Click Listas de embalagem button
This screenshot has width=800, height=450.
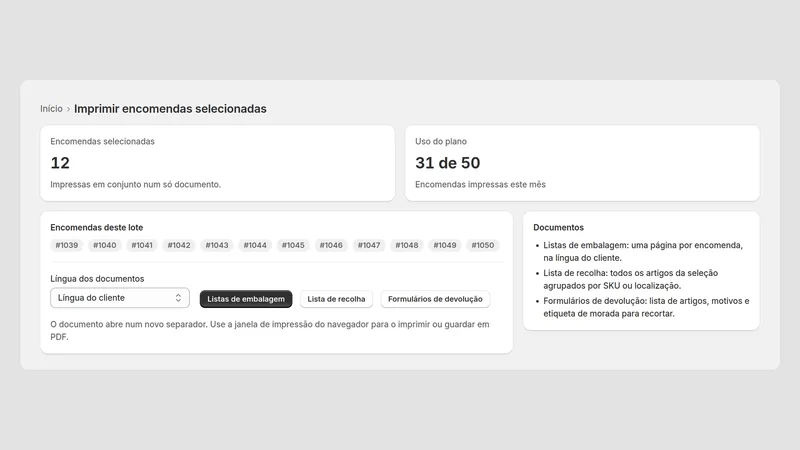coord(246,299)
